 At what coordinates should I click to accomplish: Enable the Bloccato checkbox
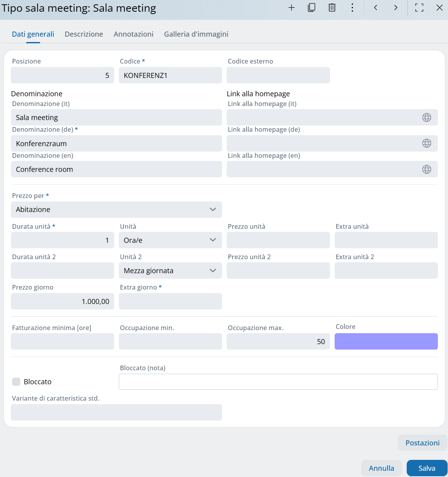16,382
